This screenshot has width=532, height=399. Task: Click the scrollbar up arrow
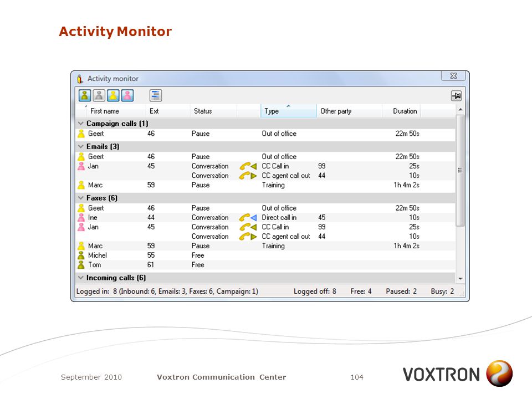click(461, 110)
